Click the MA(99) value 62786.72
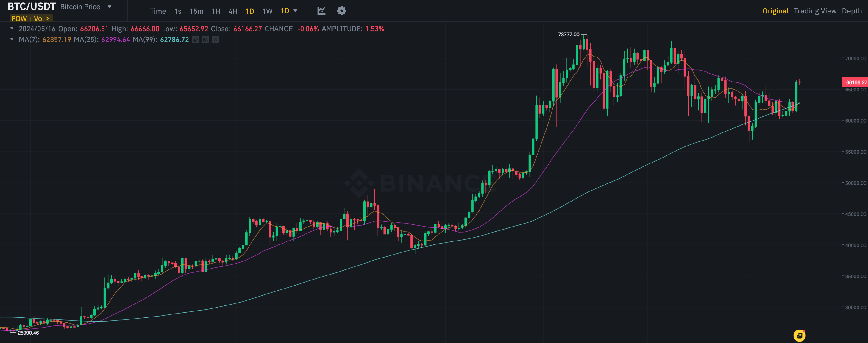 pos(174,39)
